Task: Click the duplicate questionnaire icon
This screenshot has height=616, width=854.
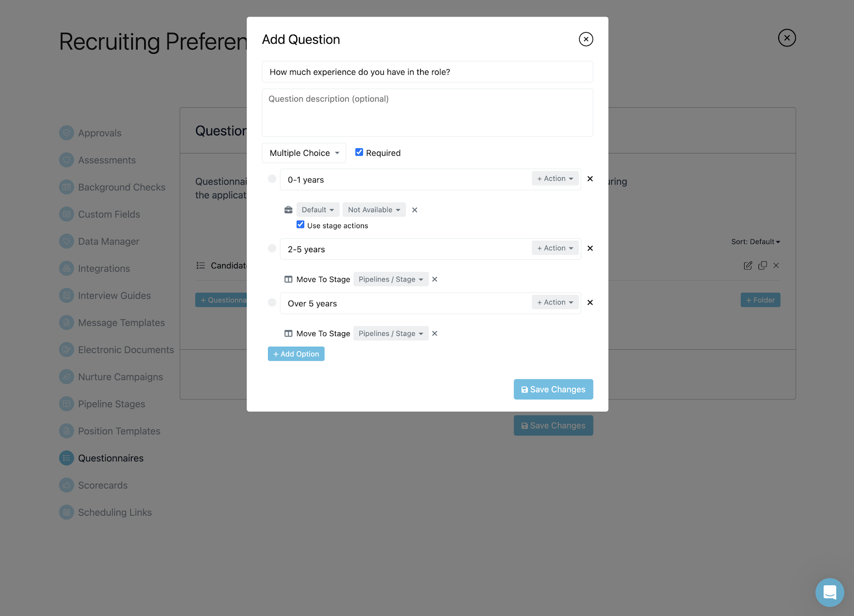Action: click(x=762, y=265)
